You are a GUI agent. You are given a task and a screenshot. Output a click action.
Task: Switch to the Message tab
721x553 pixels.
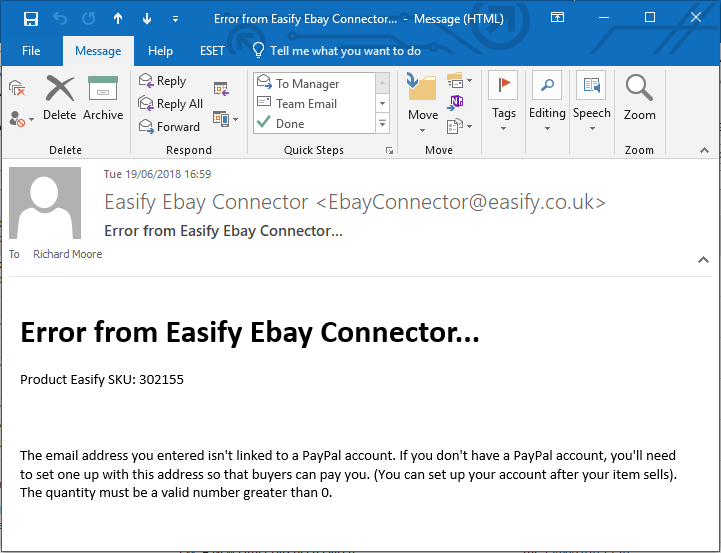98,51
